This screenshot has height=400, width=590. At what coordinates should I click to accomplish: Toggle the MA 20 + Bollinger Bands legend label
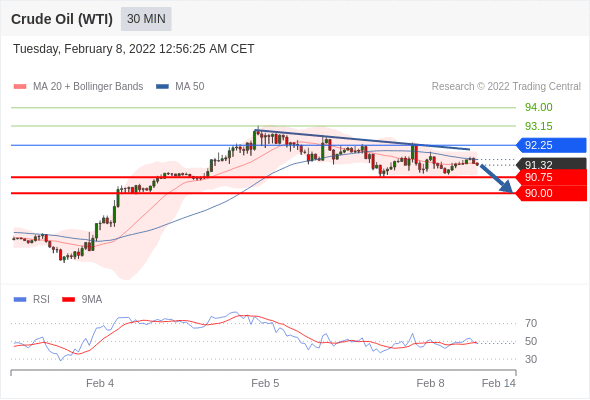coord(88,87)
